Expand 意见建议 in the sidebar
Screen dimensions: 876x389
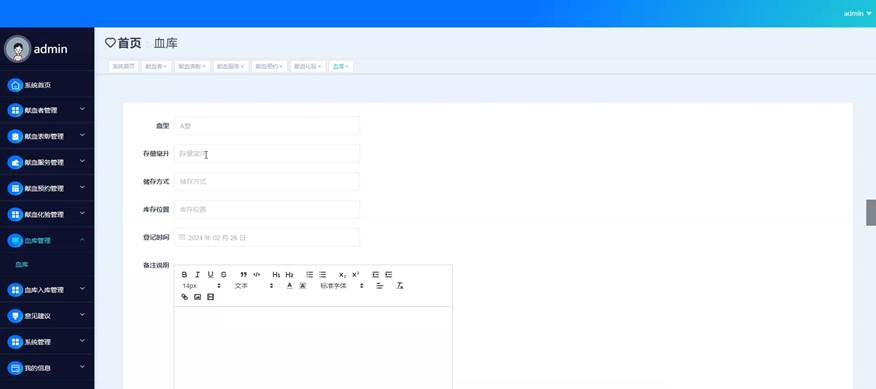47,316
